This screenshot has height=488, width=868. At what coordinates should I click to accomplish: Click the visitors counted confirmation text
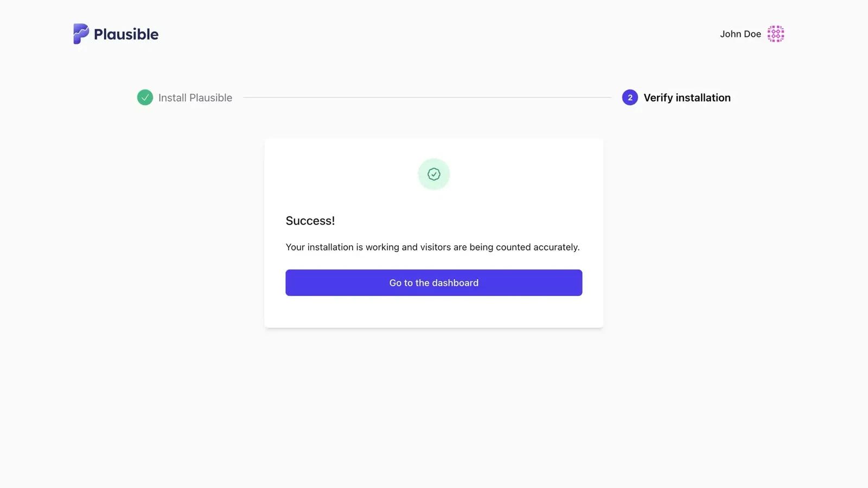(x=433, y=247)
